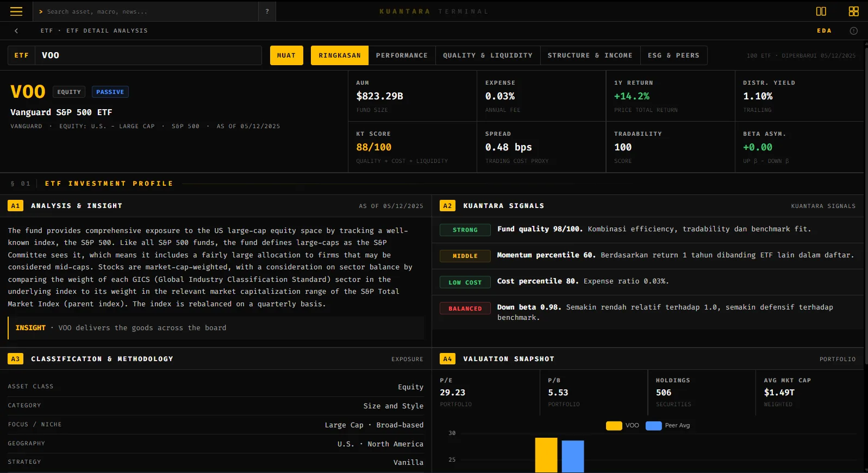Screen dimensions: 868x473
Task: Open the info circle icon
Action: click(853, 31)
